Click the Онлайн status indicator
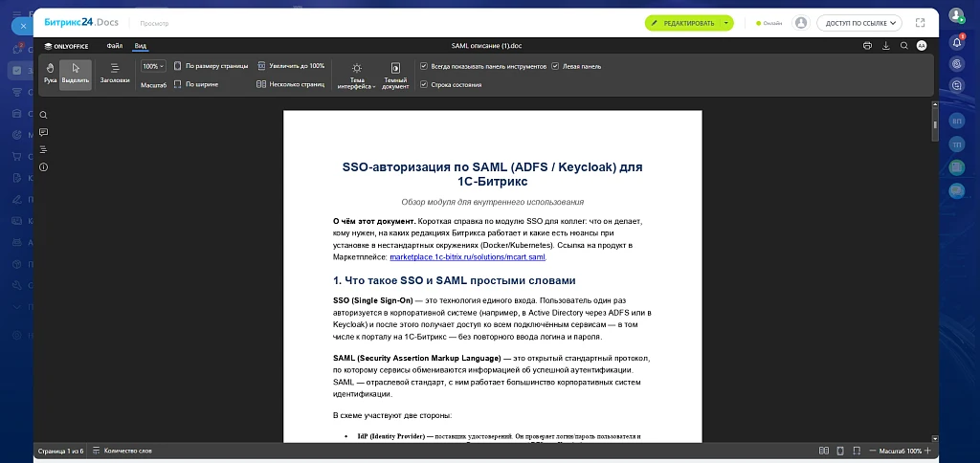The height and width of the screenshot is (463, 980). tap(769, 23)
